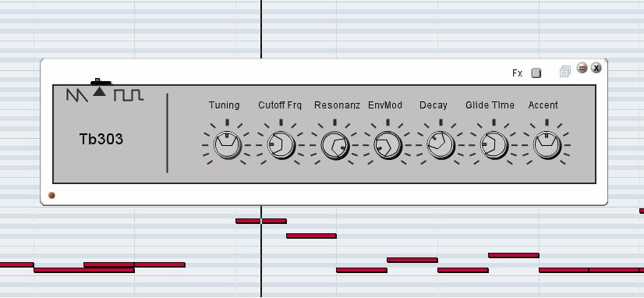Click the Tb303 instrument name label
Screen dimensions: 644x298
click(101, 140)
